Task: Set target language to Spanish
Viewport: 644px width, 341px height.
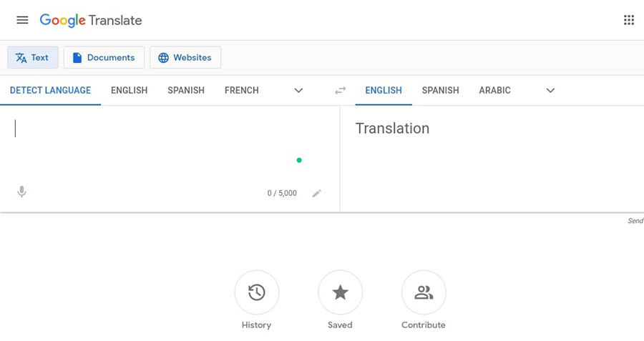Action: pyautogui.click(x=440, y=91)
